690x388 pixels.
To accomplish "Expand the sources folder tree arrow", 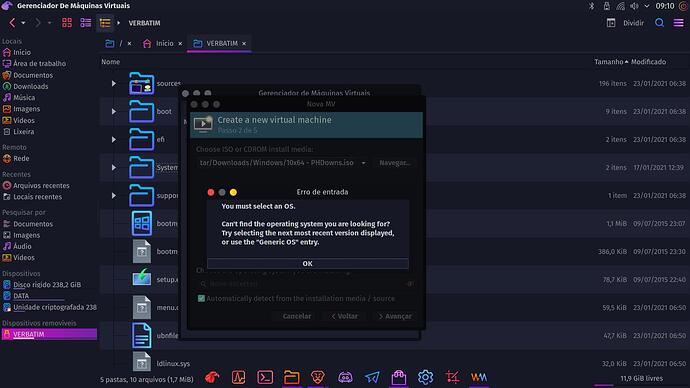I will pyautogui.click(x=114, y=83).
